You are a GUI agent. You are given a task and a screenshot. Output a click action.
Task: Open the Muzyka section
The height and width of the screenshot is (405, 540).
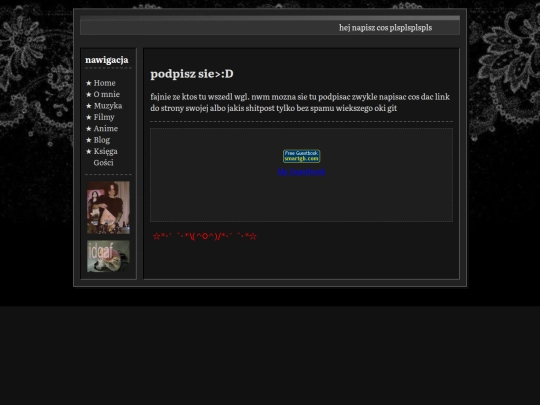click(108, 106)
